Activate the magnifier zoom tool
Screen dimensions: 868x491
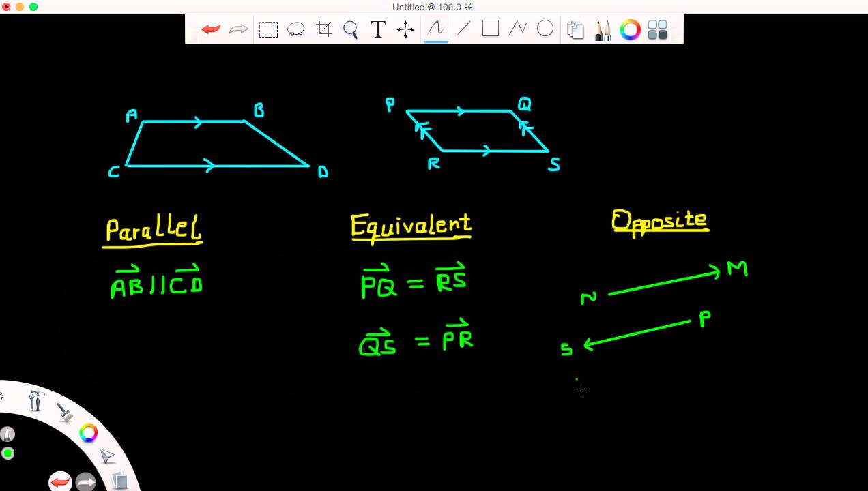351,29
